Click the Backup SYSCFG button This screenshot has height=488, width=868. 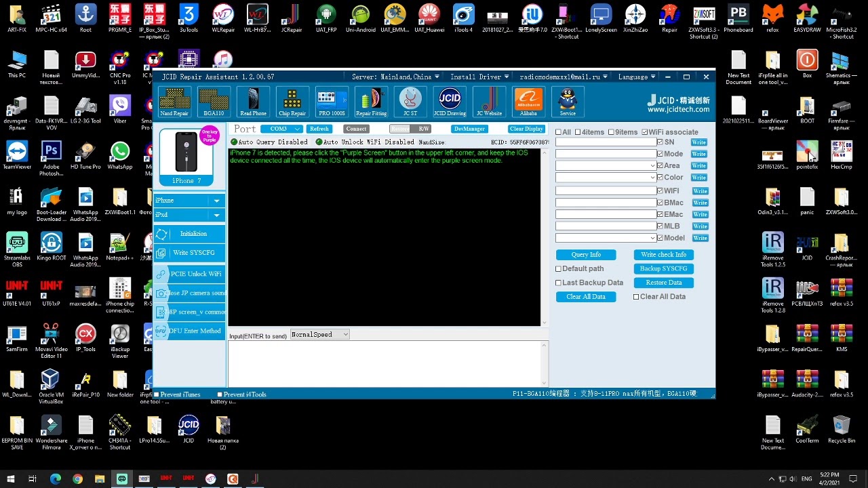[x=664, y=268]
